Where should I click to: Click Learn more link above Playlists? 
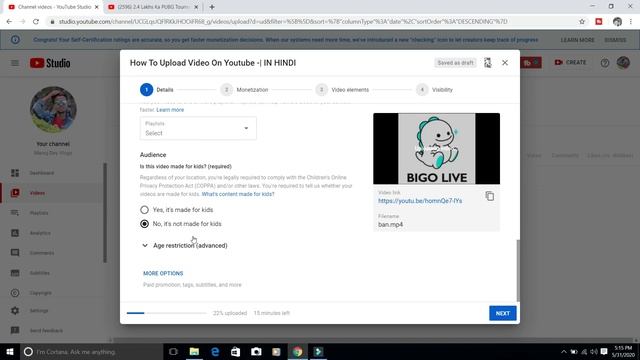(170, 110)
